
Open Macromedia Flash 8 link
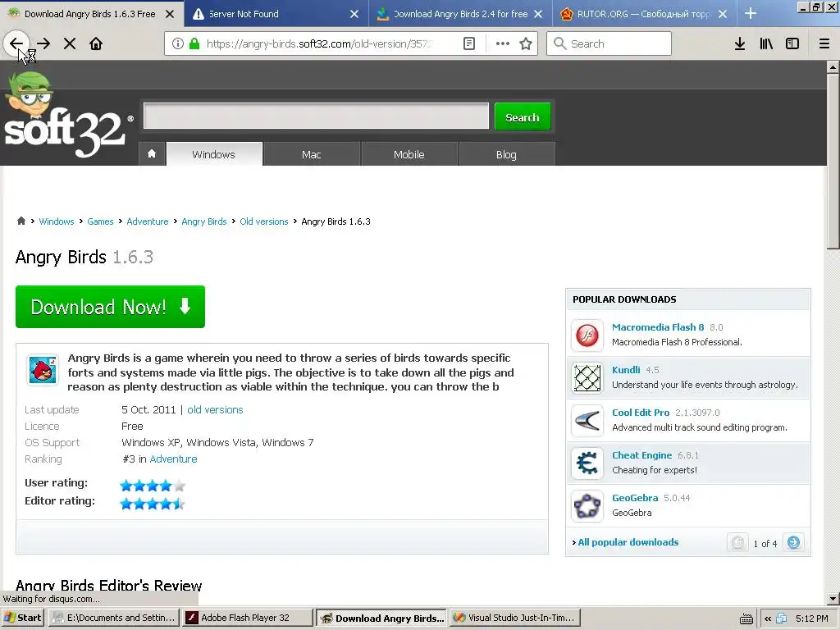click(x=658, y=327)
